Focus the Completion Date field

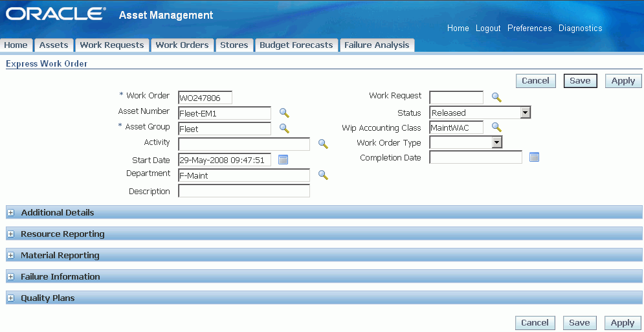pos(476,157)
